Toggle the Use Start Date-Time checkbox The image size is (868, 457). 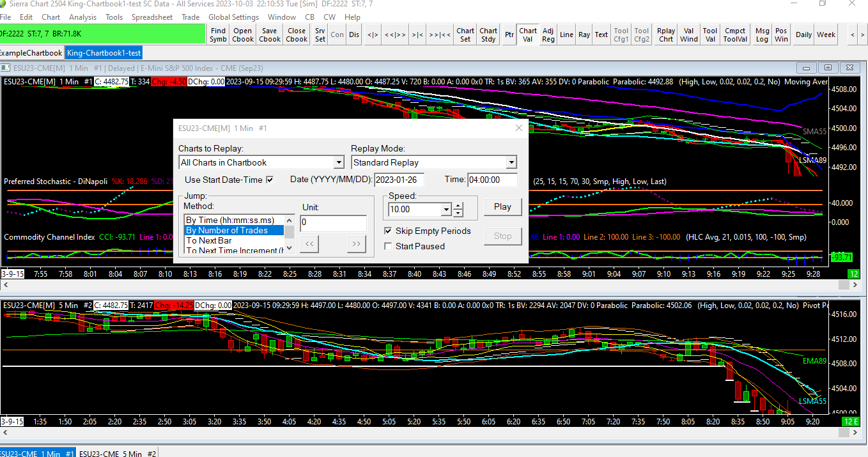coord(270,180)
